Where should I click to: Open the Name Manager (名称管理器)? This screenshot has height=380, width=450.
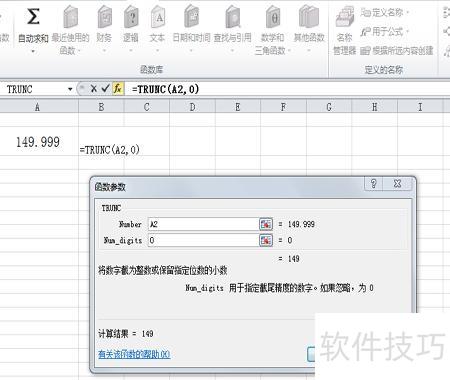[x=345, y=31]
